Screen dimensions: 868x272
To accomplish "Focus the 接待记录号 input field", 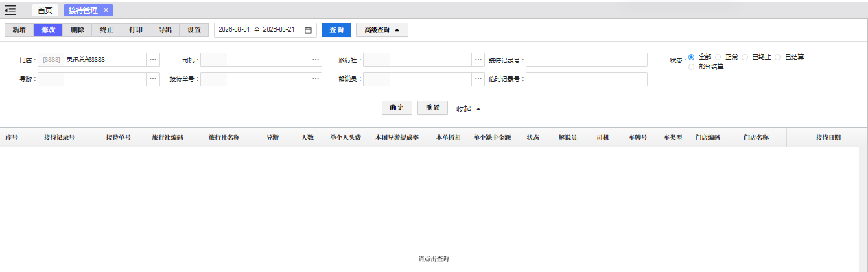I will 587,60.
